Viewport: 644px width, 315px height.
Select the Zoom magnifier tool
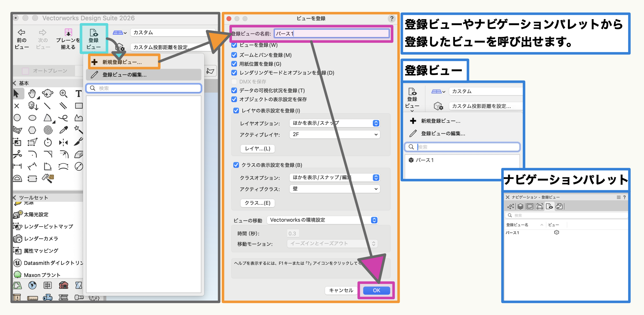click(x=63, y=94)
